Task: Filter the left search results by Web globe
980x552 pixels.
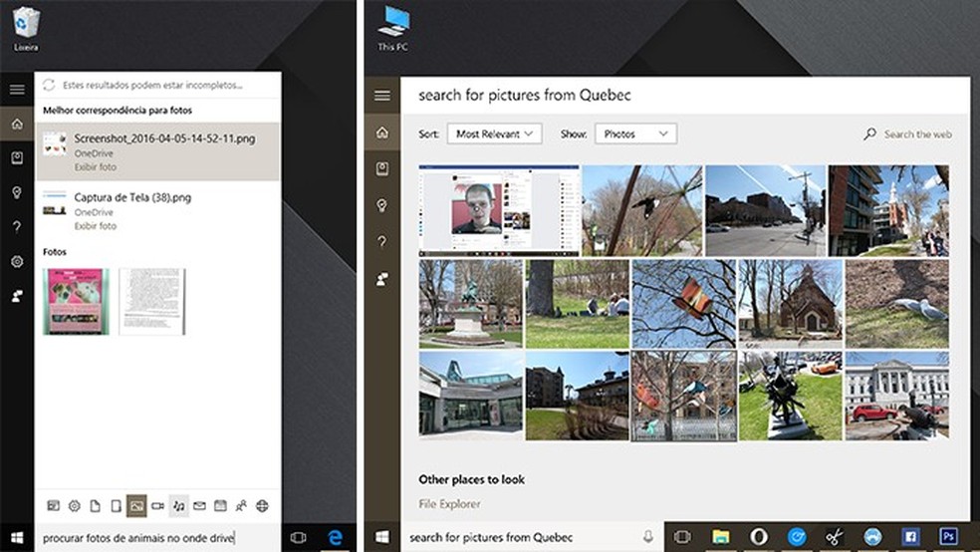Action: pos(262,506)
